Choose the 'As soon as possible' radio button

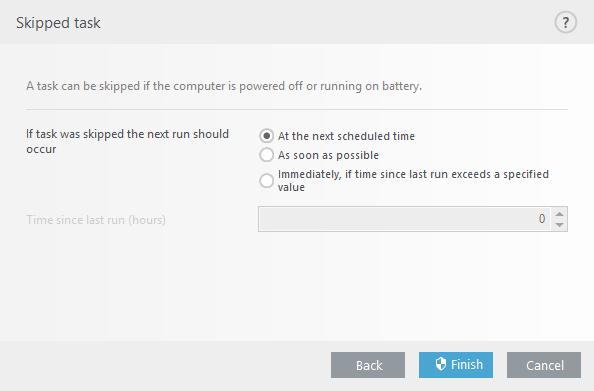266,155
